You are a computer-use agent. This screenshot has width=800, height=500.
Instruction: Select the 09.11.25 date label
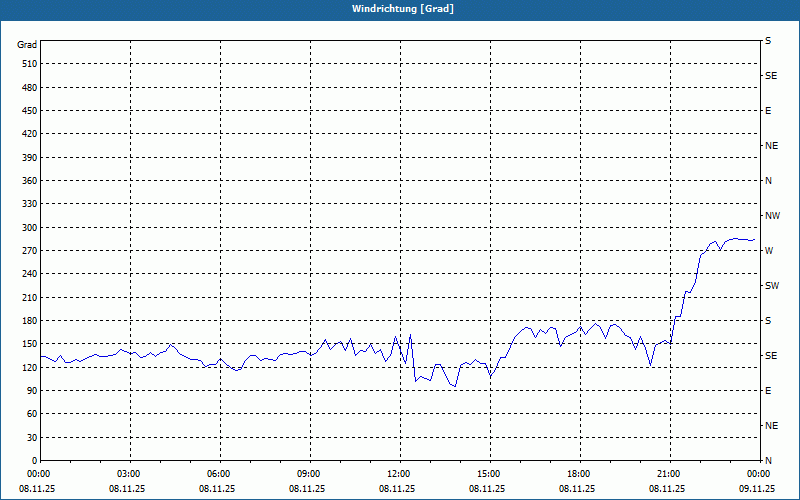(757, 489)
